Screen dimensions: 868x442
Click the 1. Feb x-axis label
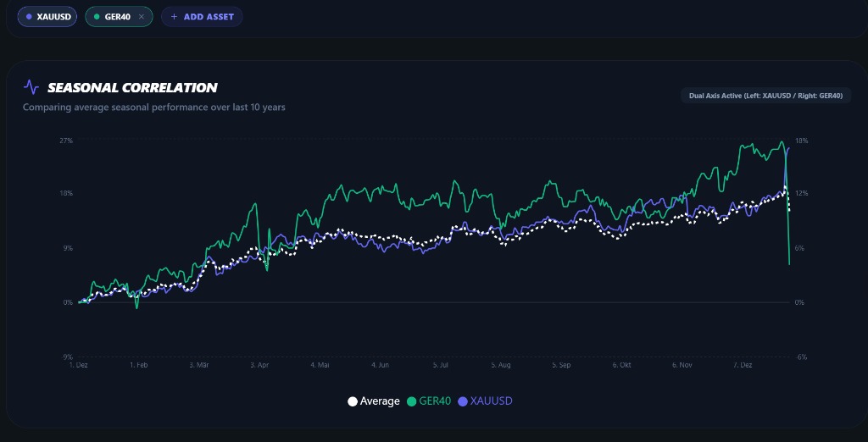[x=139, y=365]
